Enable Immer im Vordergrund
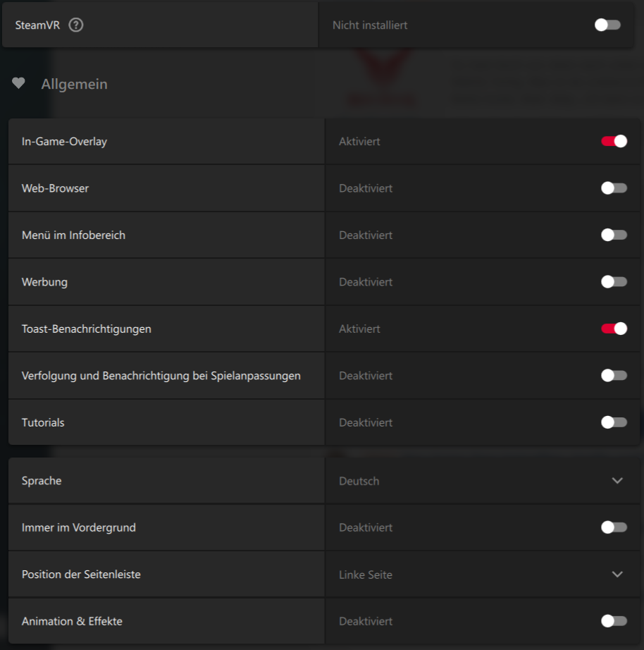 pos(613,527)
